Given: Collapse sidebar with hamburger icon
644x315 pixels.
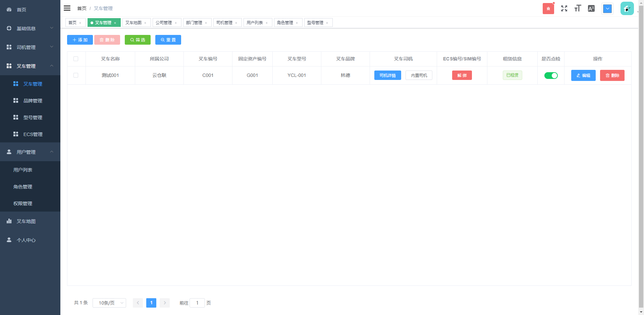Looking at the screenshot, I should [67, 8].
